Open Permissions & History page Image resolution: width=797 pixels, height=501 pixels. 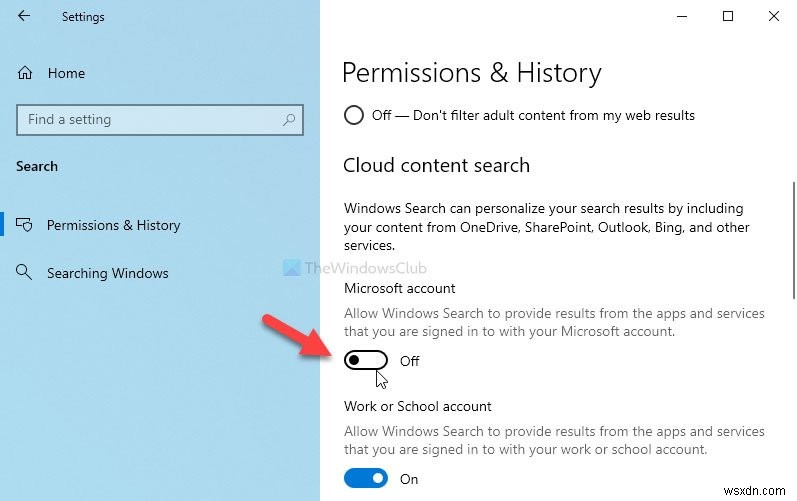[113, 225]
